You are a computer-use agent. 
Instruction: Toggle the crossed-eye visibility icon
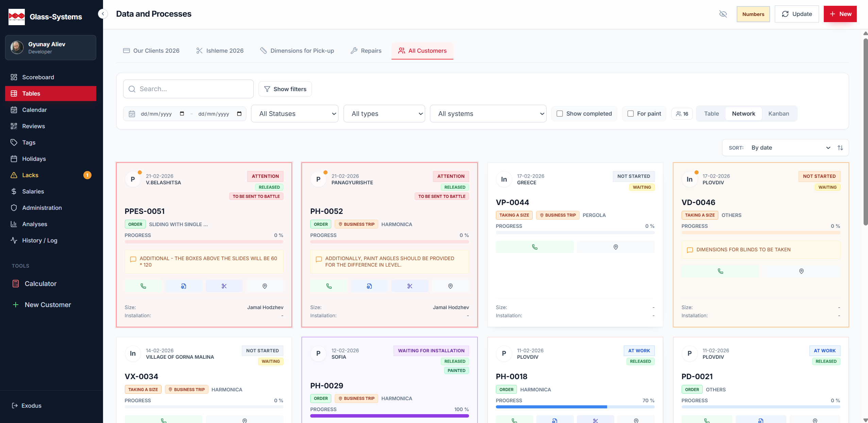pos(723,14)
